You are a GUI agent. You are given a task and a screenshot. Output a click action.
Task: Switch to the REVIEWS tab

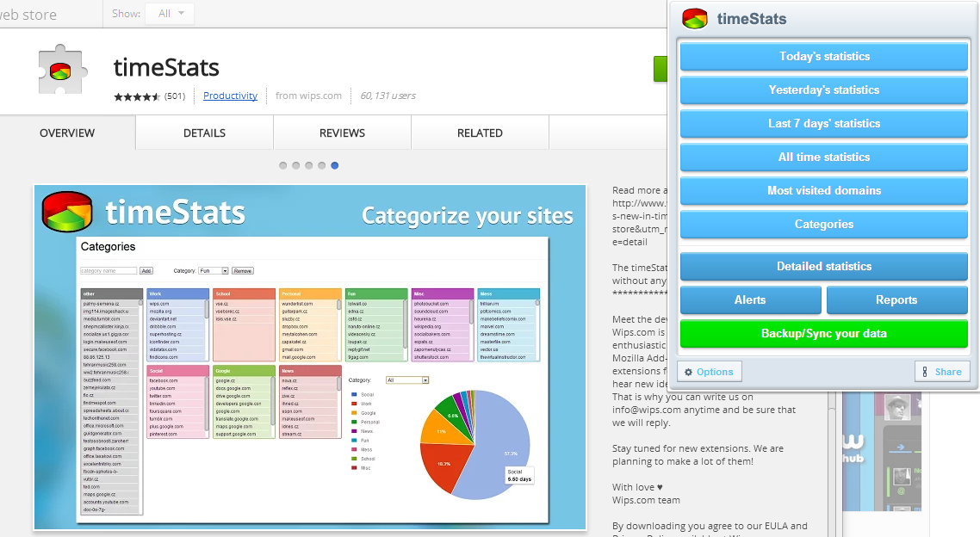pyautogui.click(x=342, y=133)
